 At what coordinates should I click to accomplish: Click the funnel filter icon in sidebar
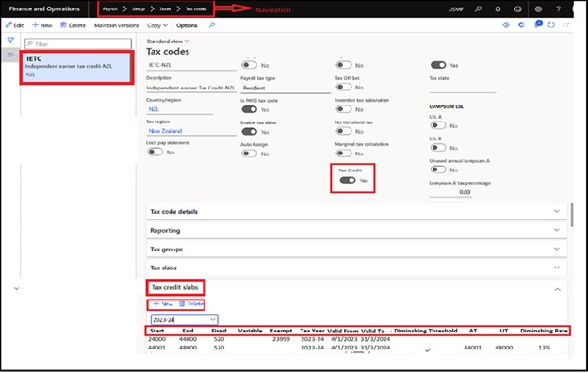tap(10, 41)
